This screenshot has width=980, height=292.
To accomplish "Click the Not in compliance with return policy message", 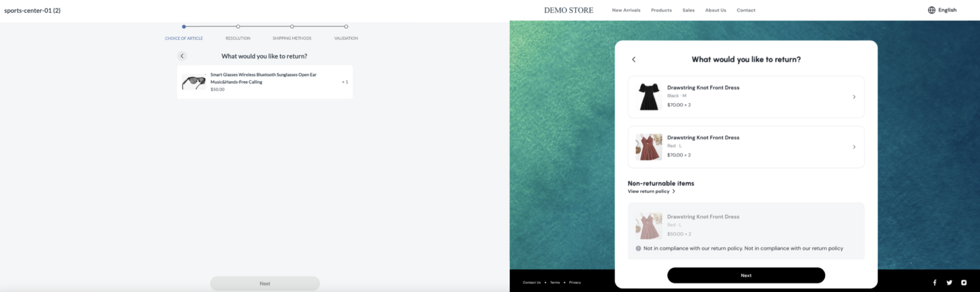I will pyautogui.click(x=743, y=248).
